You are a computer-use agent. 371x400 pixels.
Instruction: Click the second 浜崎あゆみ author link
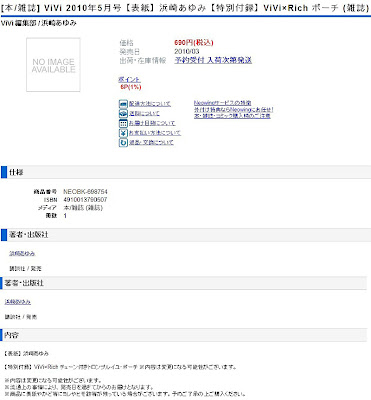18,302
